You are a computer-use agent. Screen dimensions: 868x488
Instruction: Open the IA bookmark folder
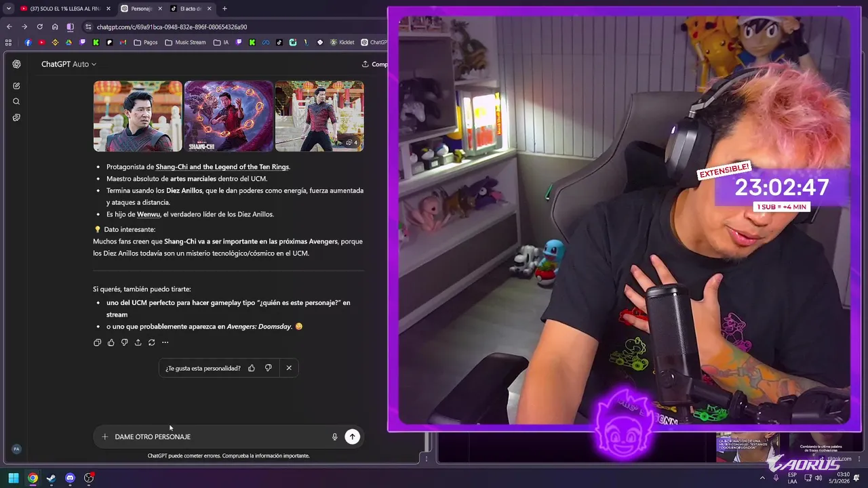[x=220, y=42]
